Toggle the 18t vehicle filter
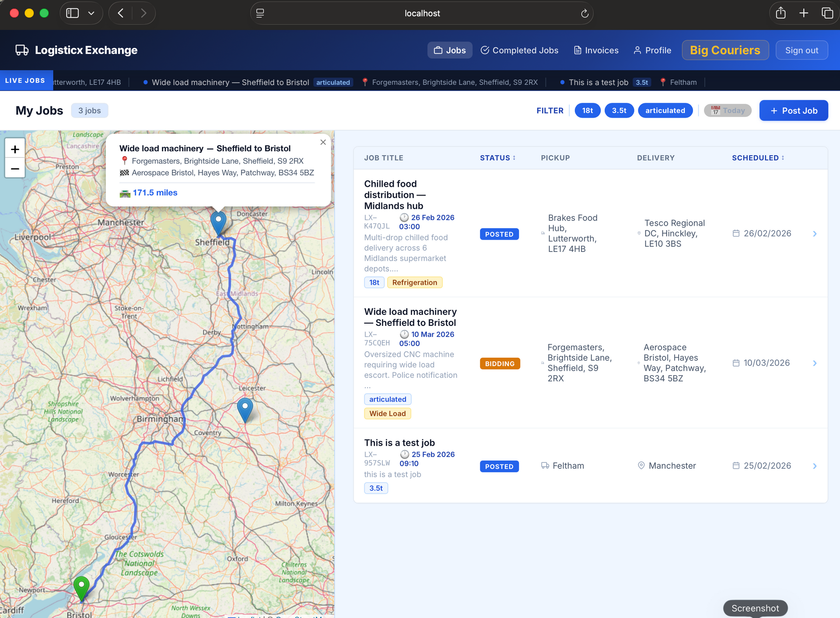The image size is (840, 618). pyautogui.click(x=587, y=111)
